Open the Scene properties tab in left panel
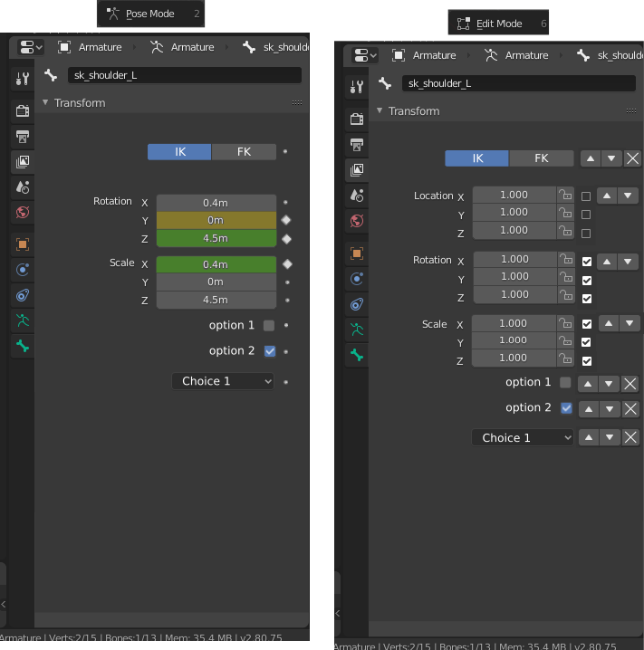644x650 pixels. [23, 187]
